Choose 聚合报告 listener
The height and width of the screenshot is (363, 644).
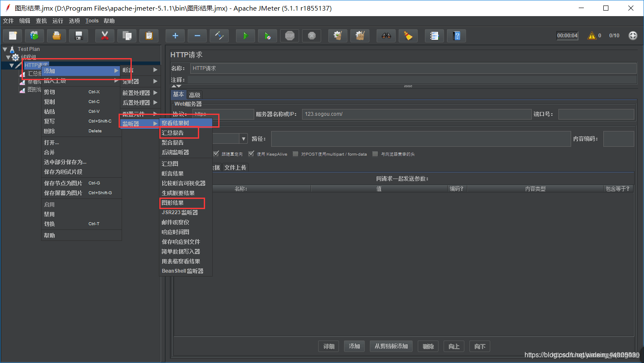pos(186,142)
